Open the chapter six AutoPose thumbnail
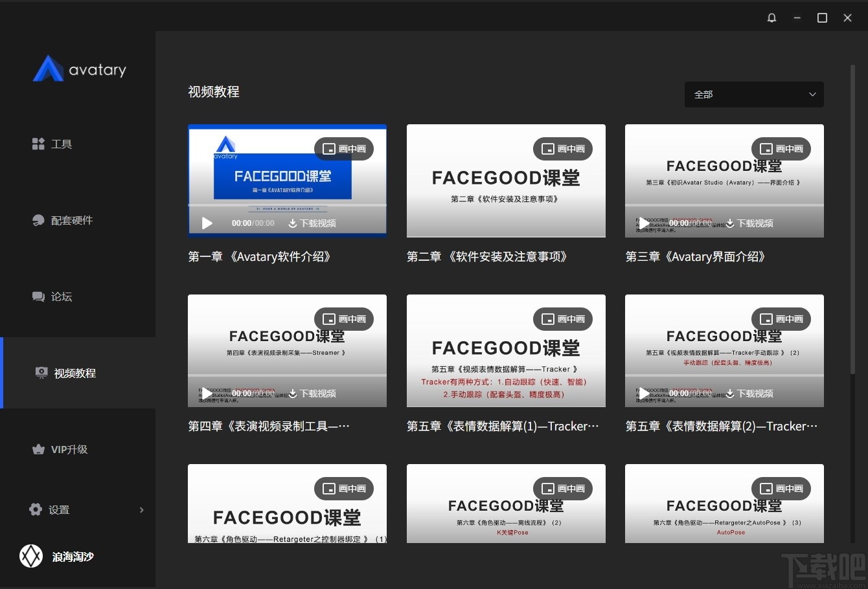Viewport: 868px width, 589px height. pyautogui.click(x=724, y=504)
